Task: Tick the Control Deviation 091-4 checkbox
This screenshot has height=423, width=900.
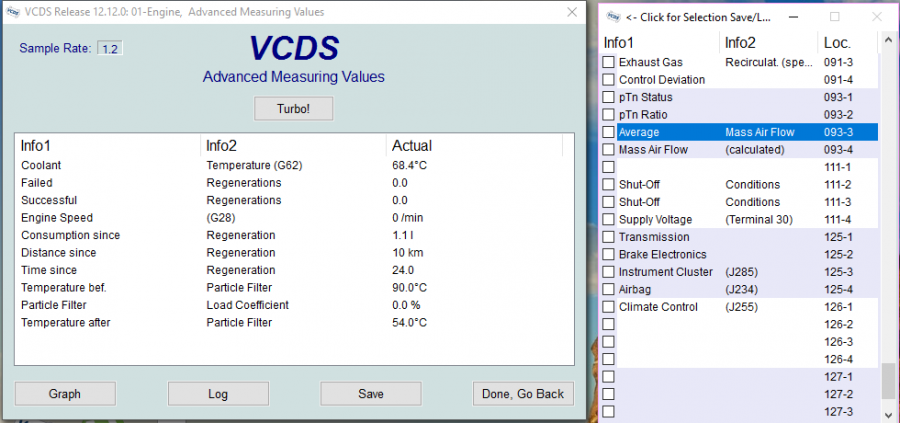Action: [608, 80]
